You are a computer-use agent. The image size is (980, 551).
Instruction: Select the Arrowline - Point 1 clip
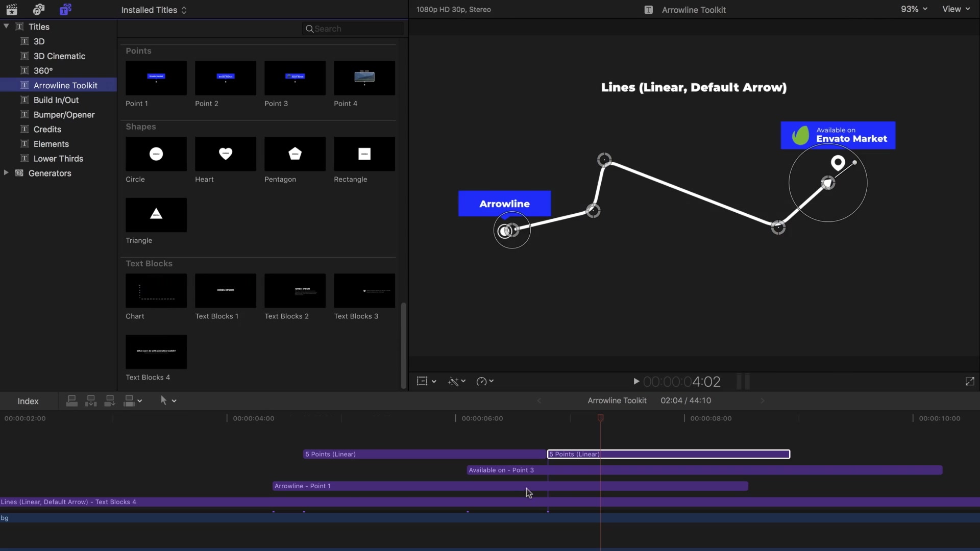pos(510,486)
